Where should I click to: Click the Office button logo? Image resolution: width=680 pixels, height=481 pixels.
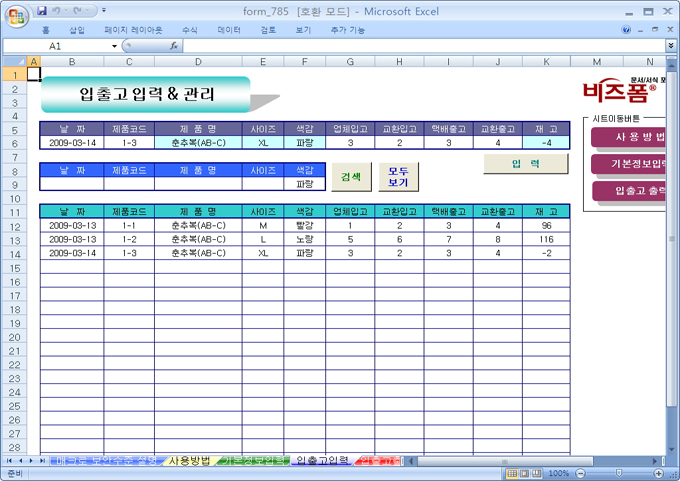(x=15, y=15)
